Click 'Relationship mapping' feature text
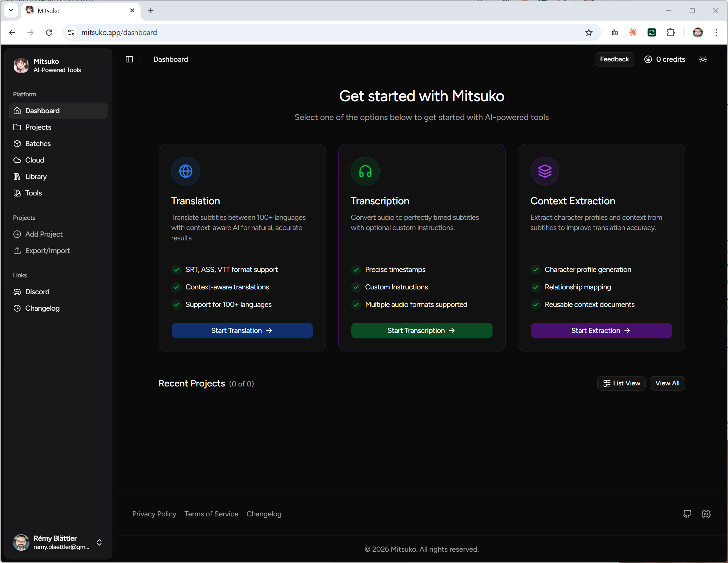Screen dimensions: 728x563 (578, 287)
